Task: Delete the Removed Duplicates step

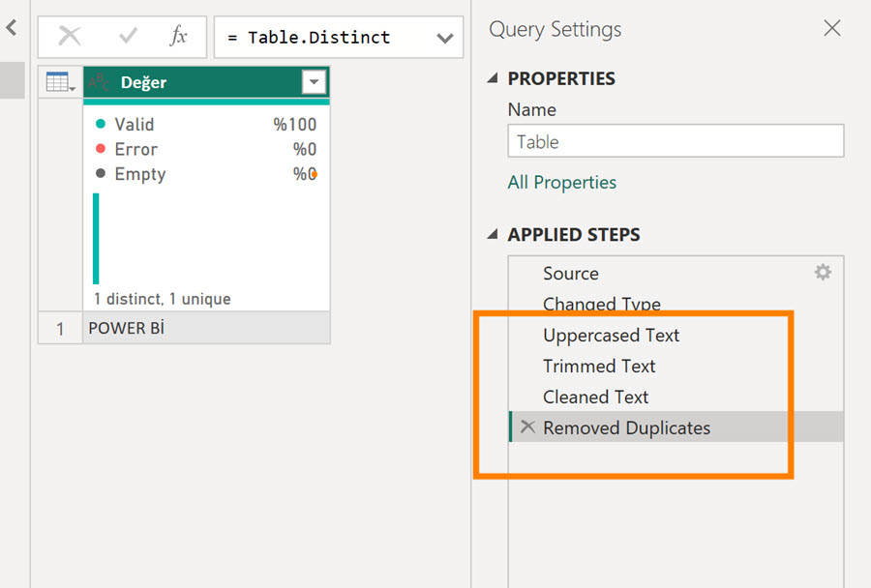Action: coord(526,427)
